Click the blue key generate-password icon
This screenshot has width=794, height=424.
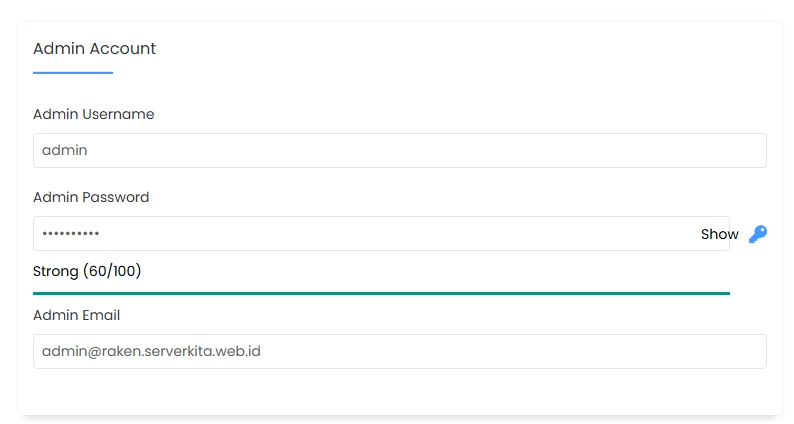(x=758, y=234)
